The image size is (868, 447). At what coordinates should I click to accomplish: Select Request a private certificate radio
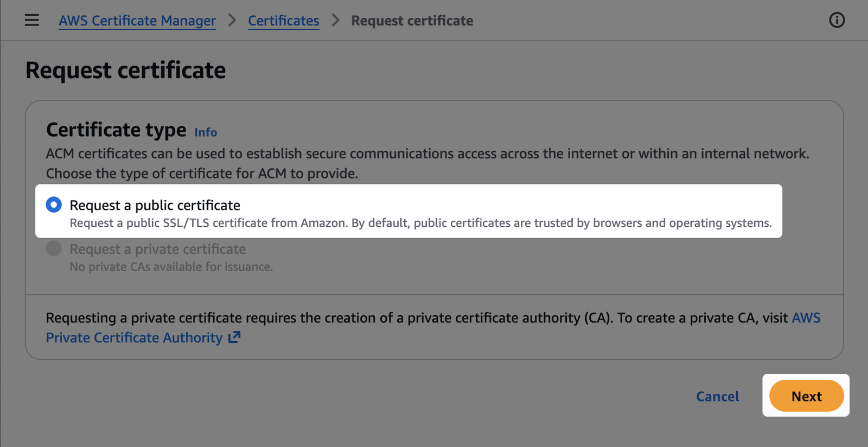pyautogui.click(x=54, y=248)
